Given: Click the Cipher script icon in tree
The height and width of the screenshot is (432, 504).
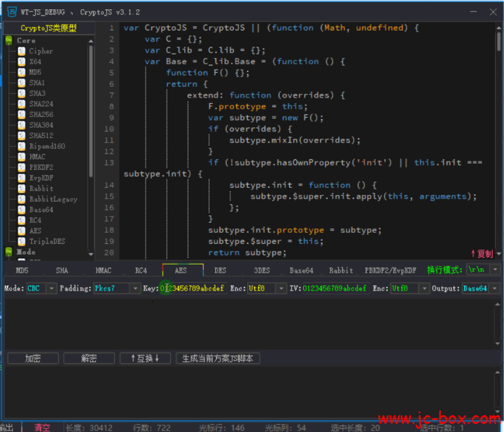Looking at the screenshot, I should click(x=22, y=51).
